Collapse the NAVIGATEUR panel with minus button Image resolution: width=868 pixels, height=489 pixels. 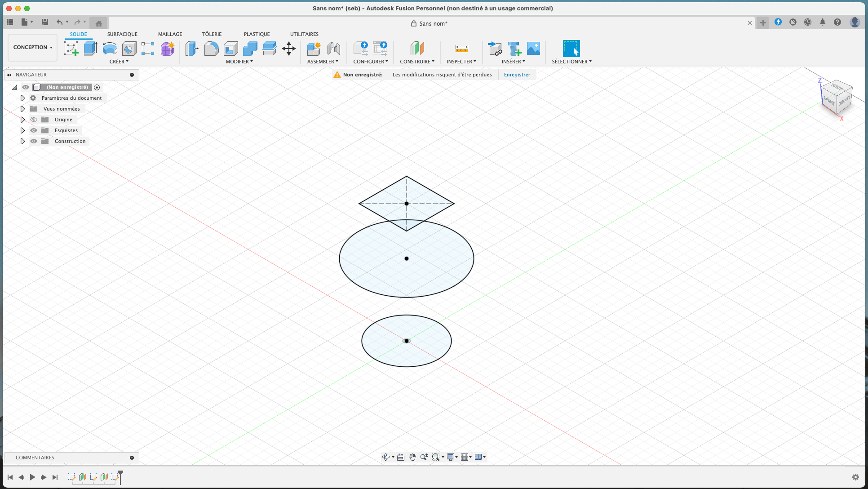tap(132, 75)
